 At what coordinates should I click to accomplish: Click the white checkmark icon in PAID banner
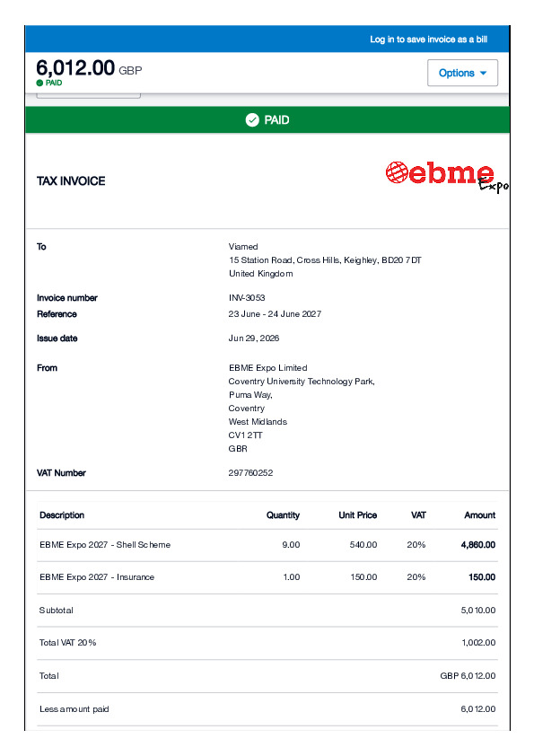tap(252, 119)
